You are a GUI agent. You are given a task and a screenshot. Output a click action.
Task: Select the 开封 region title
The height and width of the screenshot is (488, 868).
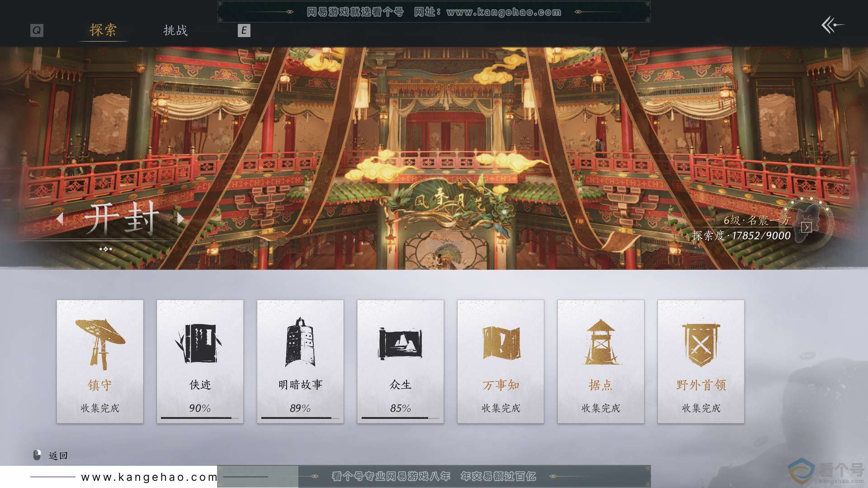point(122,219)
